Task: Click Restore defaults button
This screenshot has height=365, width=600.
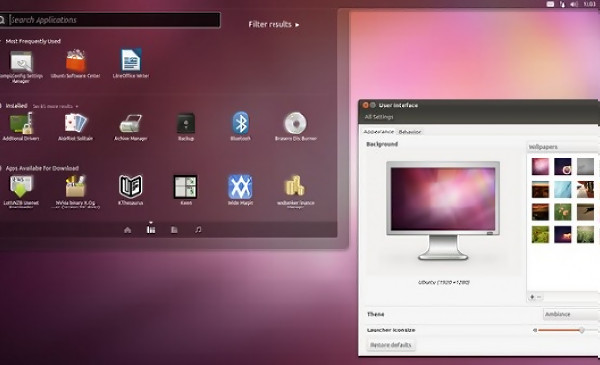Action: (x=391, y=345)
